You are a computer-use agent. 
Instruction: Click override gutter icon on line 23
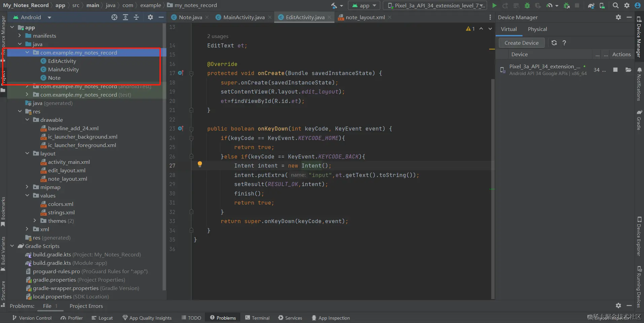point(181,129)
